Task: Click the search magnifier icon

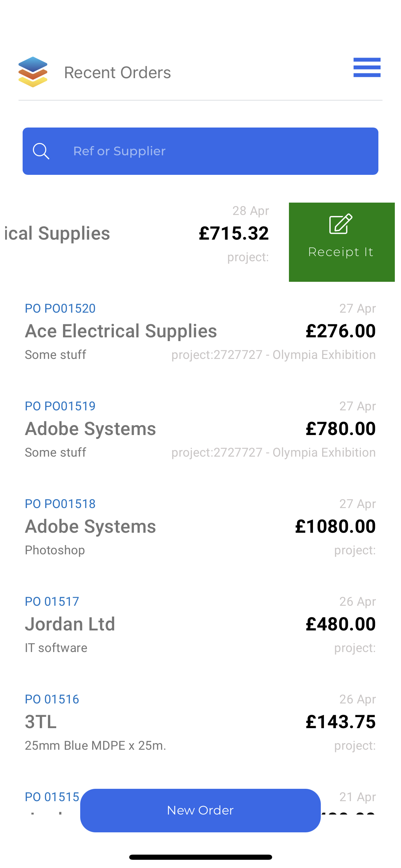Action: pos(41,151)
